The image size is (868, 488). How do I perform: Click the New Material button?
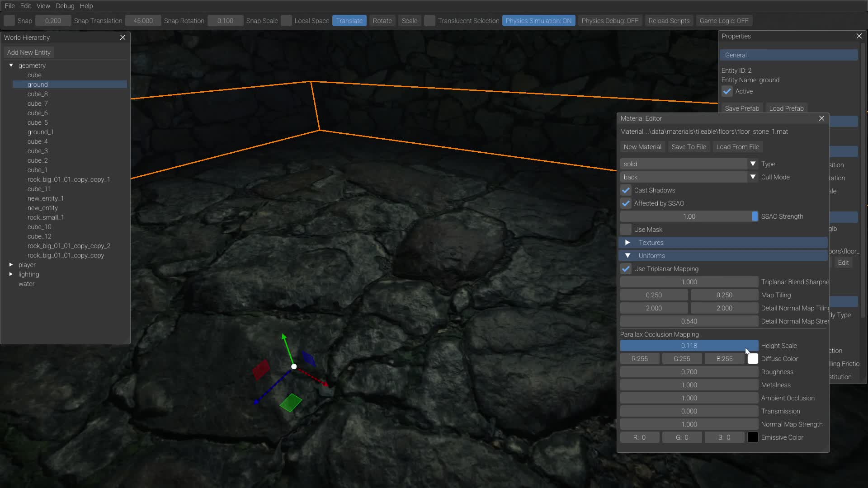tap(642, 147)
